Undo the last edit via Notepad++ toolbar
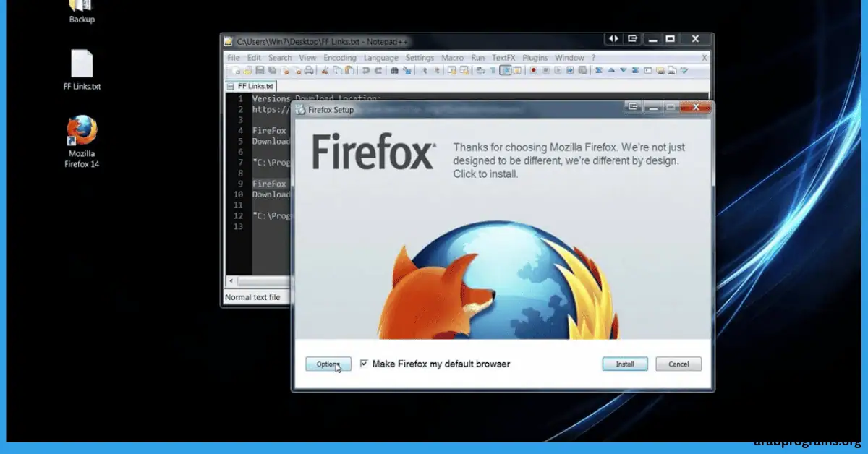Image resolution: width=868 pixels, height=454 pixels. point(365,70)
